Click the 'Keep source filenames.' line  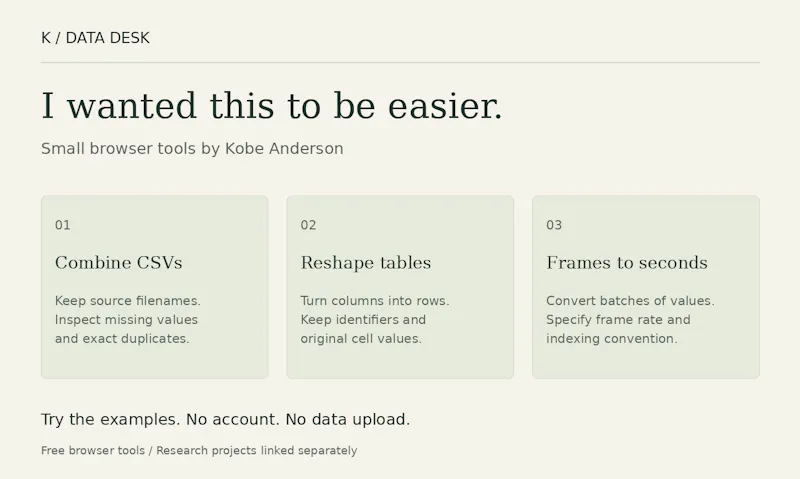point(128,301)
